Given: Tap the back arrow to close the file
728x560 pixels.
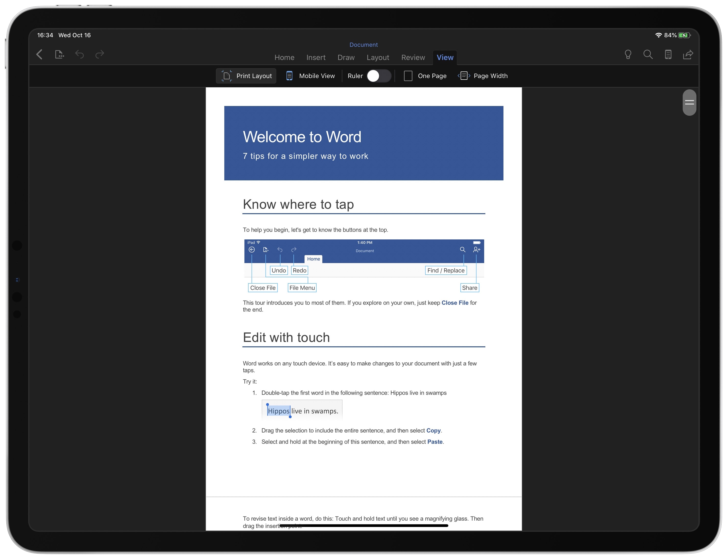Looking at the screenshot, I should tap(39, 54).
